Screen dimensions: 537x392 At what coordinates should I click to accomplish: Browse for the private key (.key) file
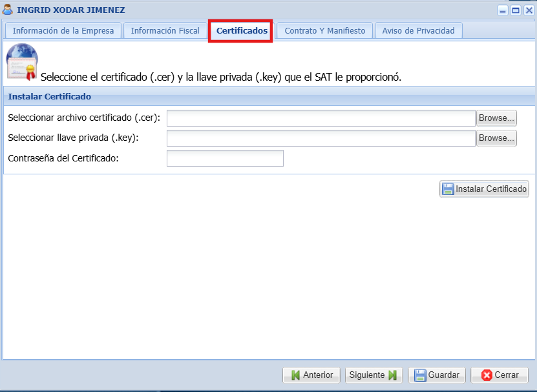coord(496,138)
